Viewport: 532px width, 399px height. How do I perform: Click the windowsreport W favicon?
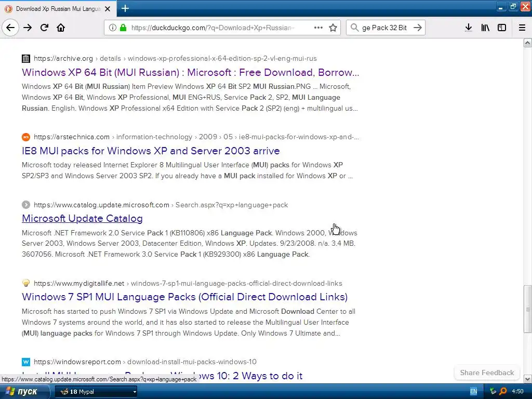(26, 362)
